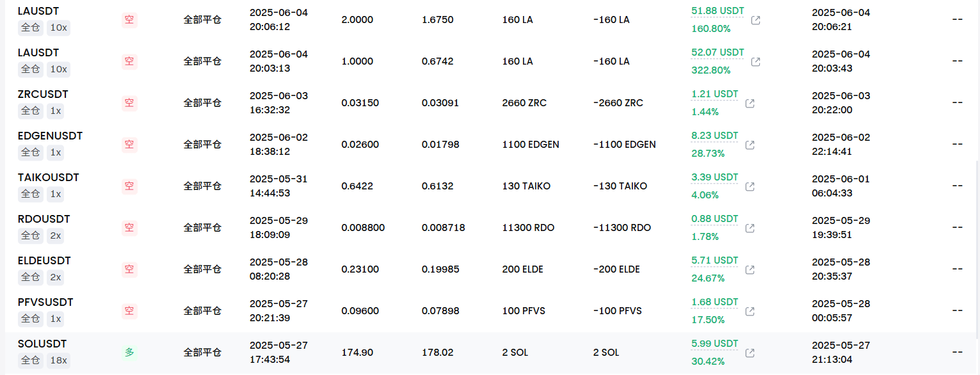Click the 全仓 tag under TAIKOUSDT
This screenshot has width=980, height=375.
(31, 194)
